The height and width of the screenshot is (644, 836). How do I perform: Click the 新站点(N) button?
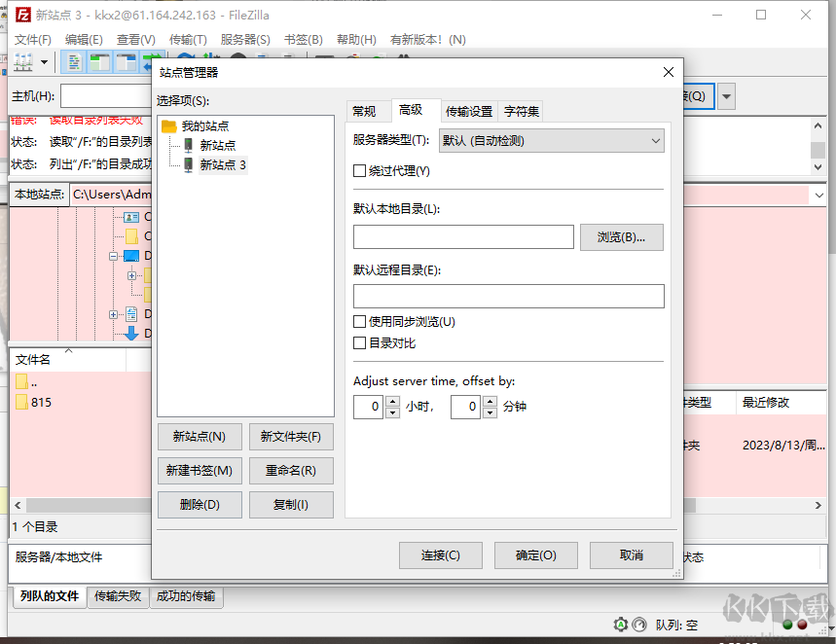(200, 437)
